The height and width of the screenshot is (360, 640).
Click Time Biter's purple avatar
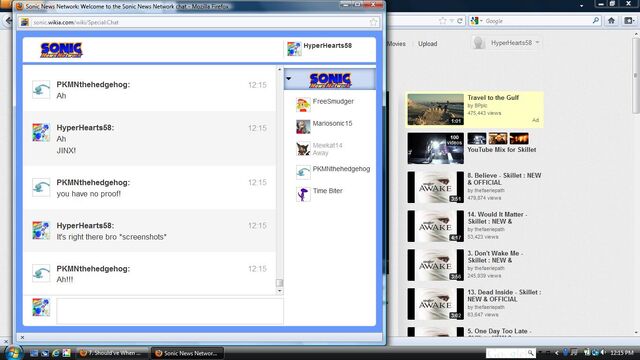coord(303,194)
